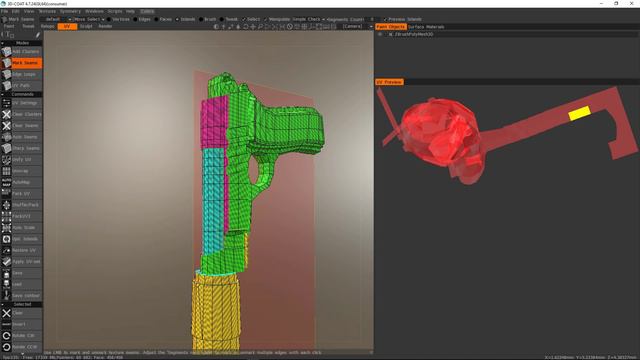Open the Symmetry menu
The width and height of the screenshot is (640, 360).
point(70,11)
